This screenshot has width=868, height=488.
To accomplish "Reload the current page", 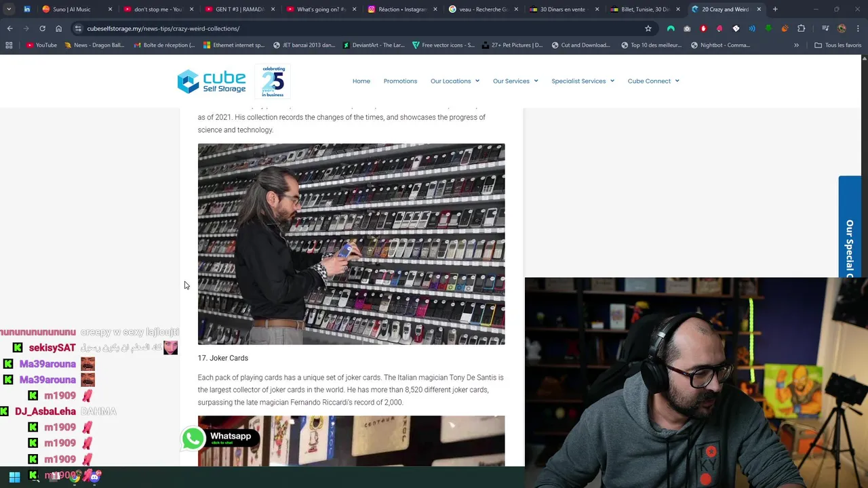I will [42, 28].
